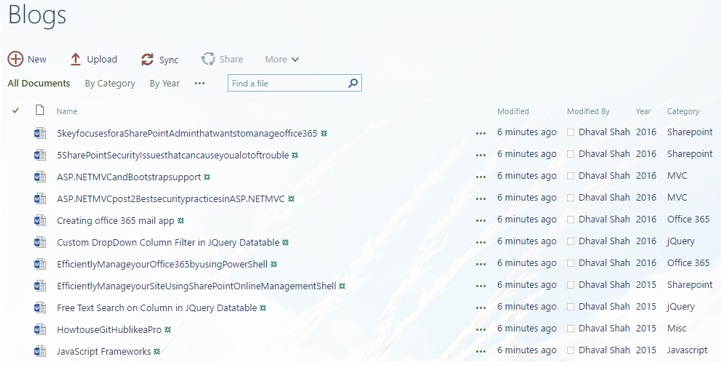This screenshot has width=721, height=366.
Task: Click Word icon for JavaScript Frameworks
Action: pos(40,351)
